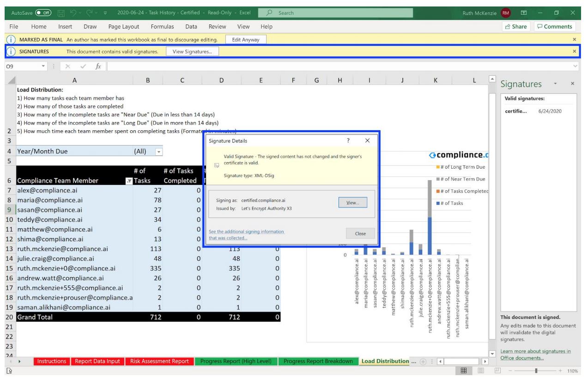Dismiss the Marked as Final message bar

click(x=574, y=40)
